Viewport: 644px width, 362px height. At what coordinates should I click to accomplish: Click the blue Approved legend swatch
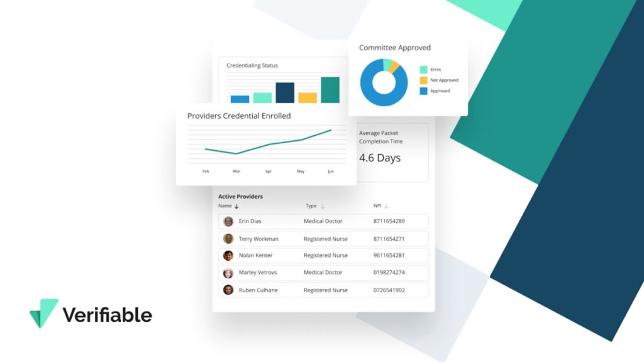click(423, 91)
